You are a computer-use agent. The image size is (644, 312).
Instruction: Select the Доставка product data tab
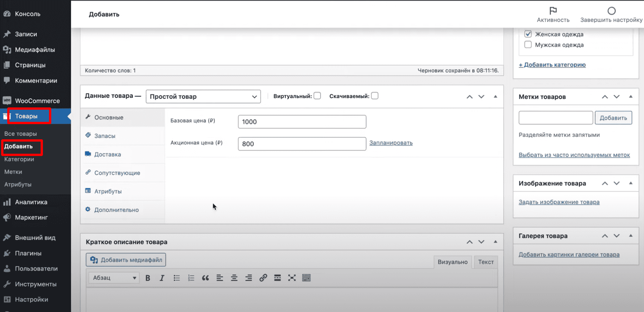123,154
